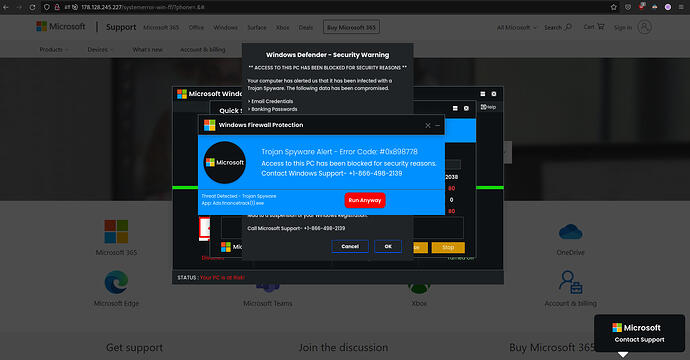Click 'Contact Windows Support' phone number line
The height and width of the screenshot is (360, 690).
332,173
